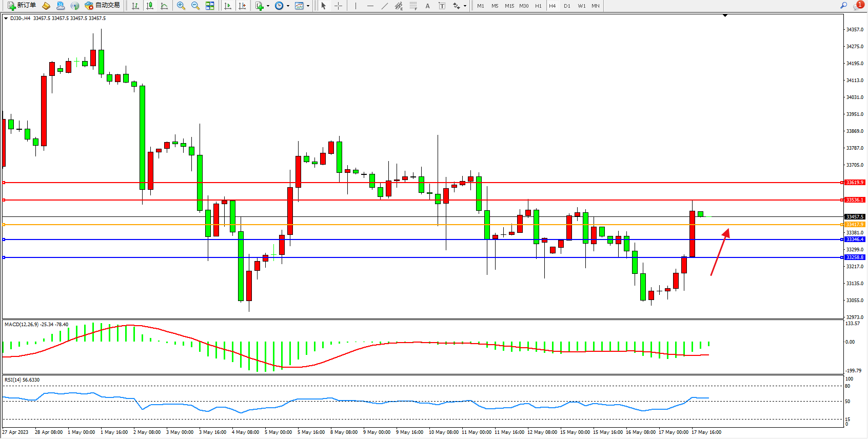Open the periodicity clock dropdown arrow
Screen dimensions: 868x439
coord(288,6)
